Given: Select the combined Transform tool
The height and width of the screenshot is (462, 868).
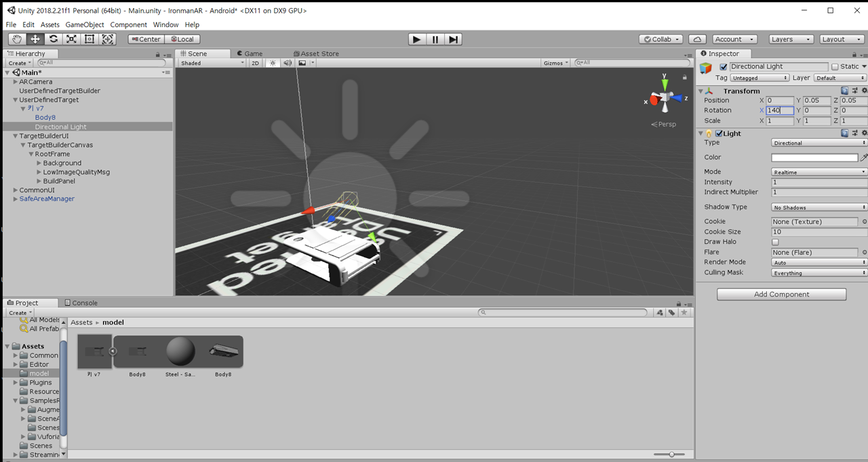Looking at the screenshot, I should pos(108,39).
